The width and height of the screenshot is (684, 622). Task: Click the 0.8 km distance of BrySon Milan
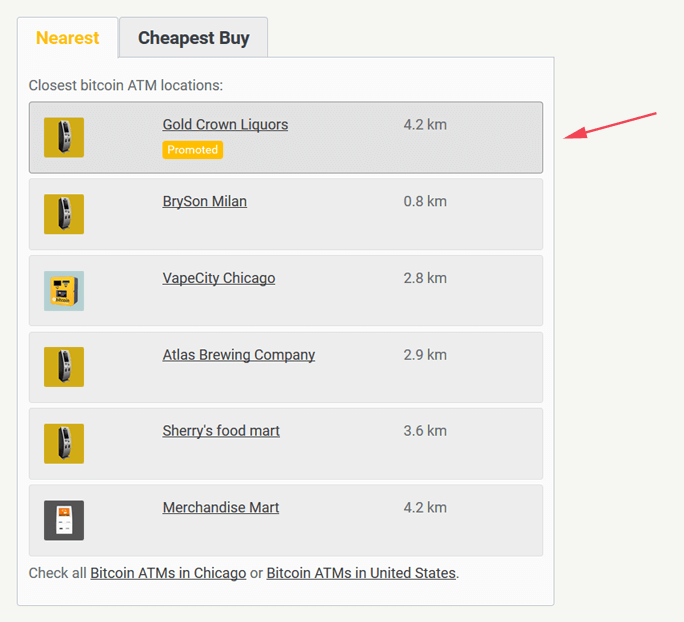(425, 202)
